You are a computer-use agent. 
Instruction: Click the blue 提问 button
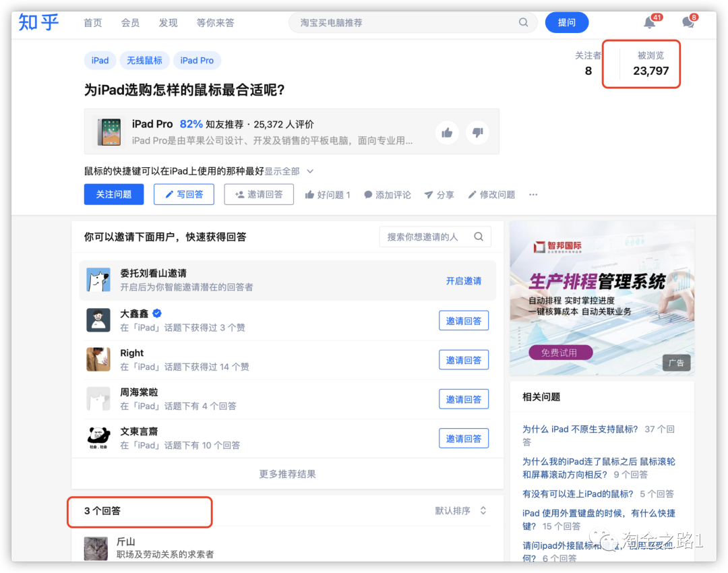click(566, 23)
